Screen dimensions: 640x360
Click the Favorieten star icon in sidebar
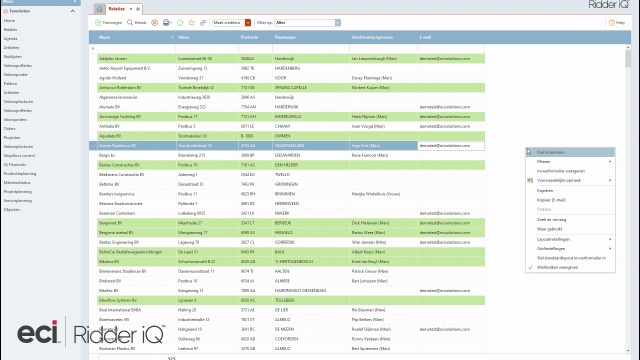point(6,11)
